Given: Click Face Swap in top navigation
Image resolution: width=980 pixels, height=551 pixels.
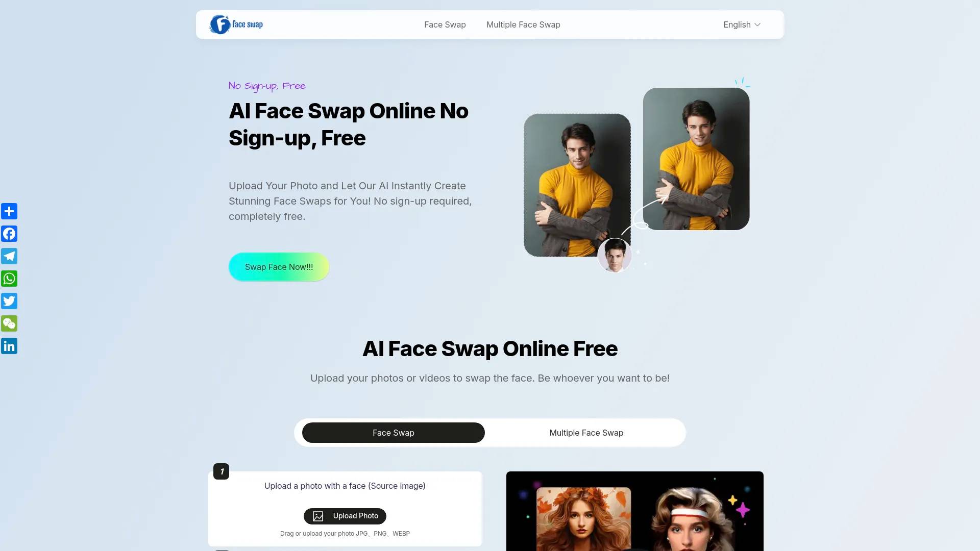Looking at the screenshot, I should coord(445,24).
